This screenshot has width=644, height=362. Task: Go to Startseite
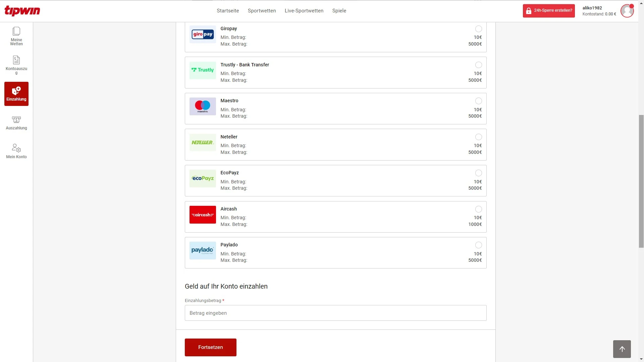point(228,11)
